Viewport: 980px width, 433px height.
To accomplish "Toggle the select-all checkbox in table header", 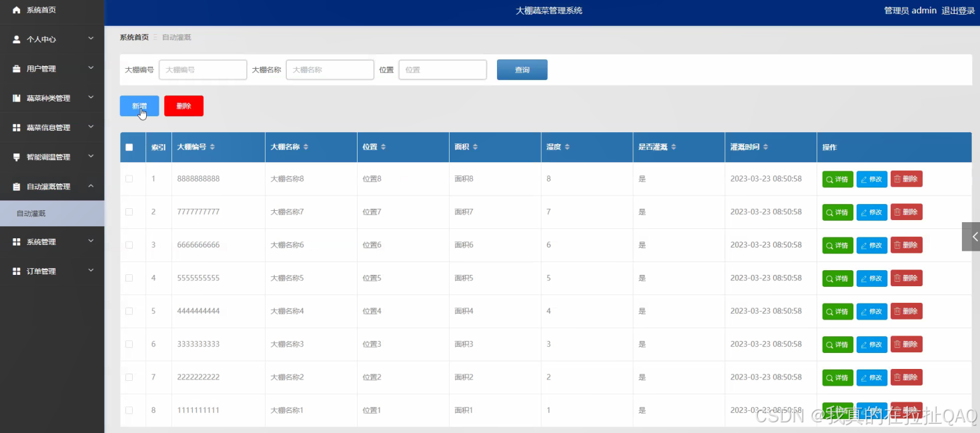I will (129, 147).
